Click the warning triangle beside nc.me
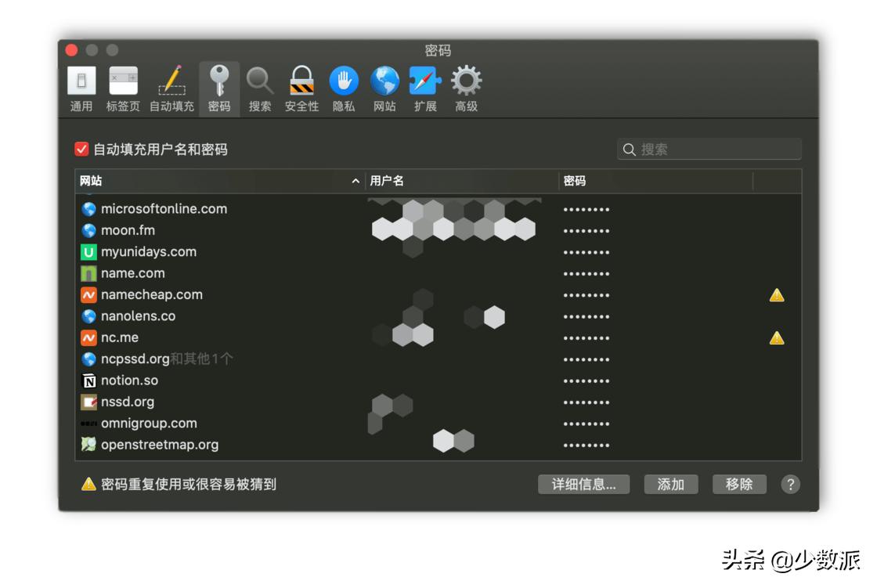The width and height of the screenshot is (877, 588). pyautogui.click(x=776, y=338)
